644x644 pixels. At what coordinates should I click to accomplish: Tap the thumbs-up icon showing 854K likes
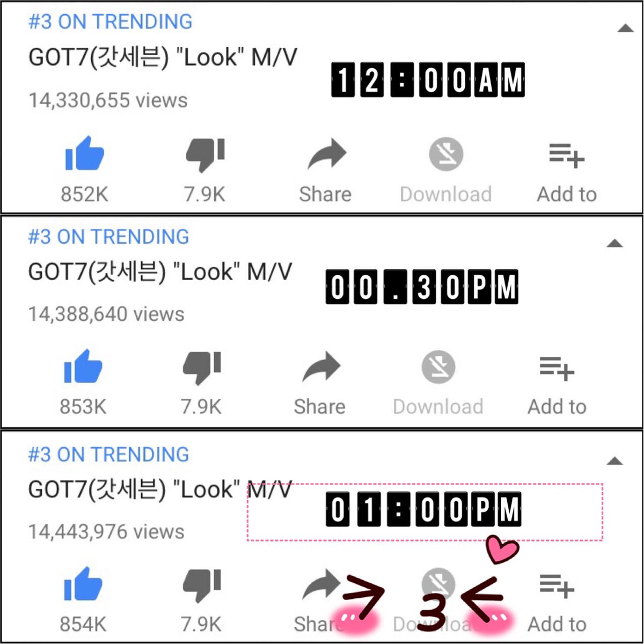[x=83, y=584]
